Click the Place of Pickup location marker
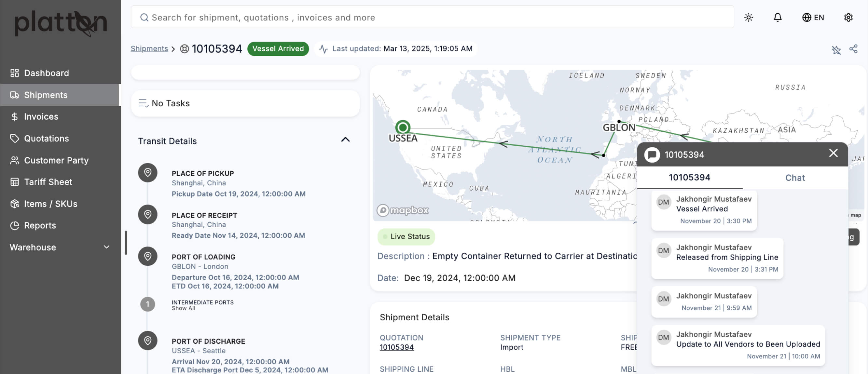The image size is (868, 374). pos(147,173)
